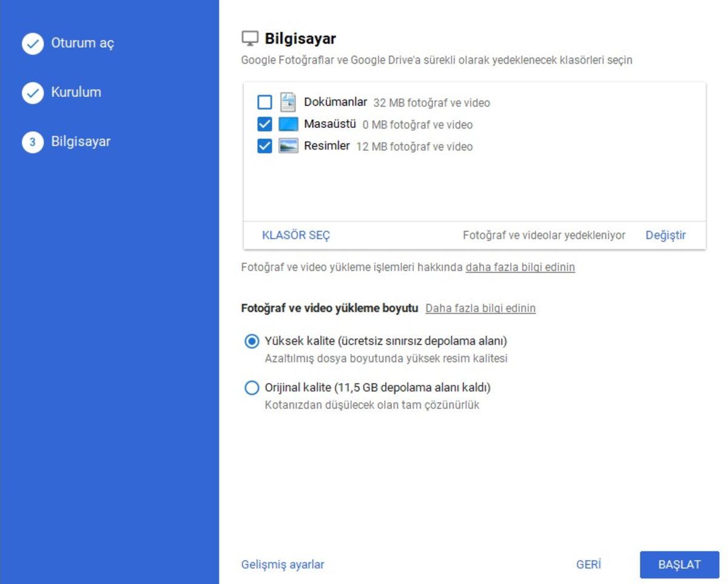This screenshot has width=728, height=584.
Task: Click the computer monitor icon beside Bilgisayar heading
Action: coord(249,38)
